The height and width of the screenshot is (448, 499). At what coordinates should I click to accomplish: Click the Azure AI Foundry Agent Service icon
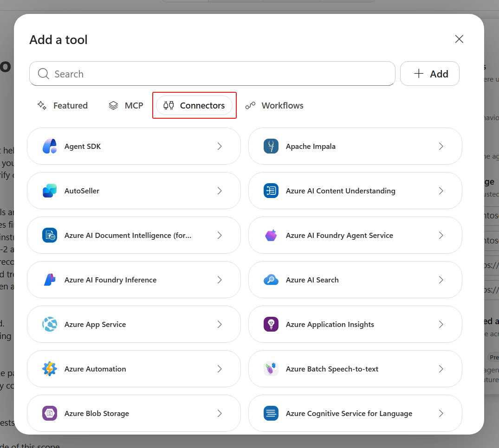(x=271, y=235)
